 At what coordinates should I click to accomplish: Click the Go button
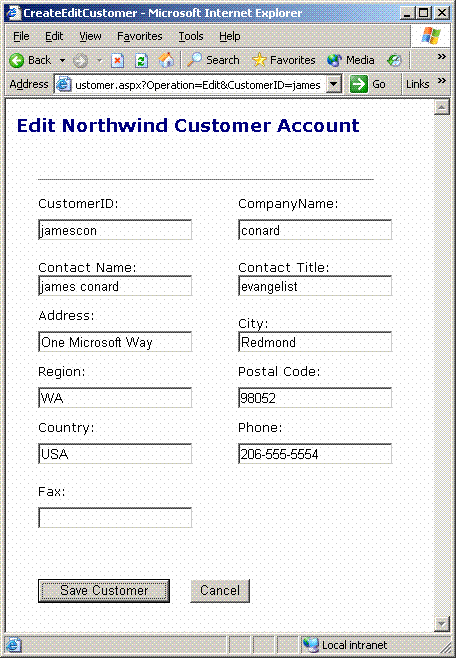367,84
